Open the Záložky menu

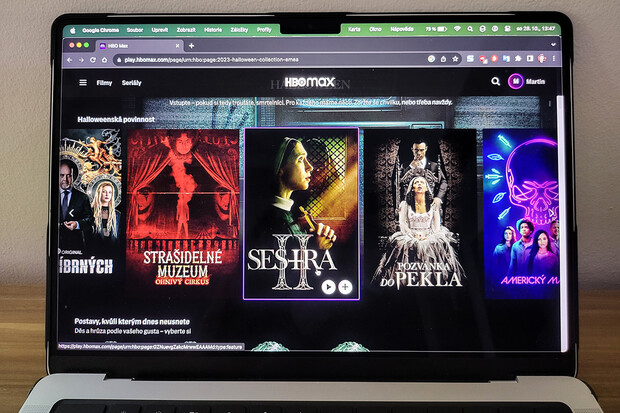click(x=239, y=30)
